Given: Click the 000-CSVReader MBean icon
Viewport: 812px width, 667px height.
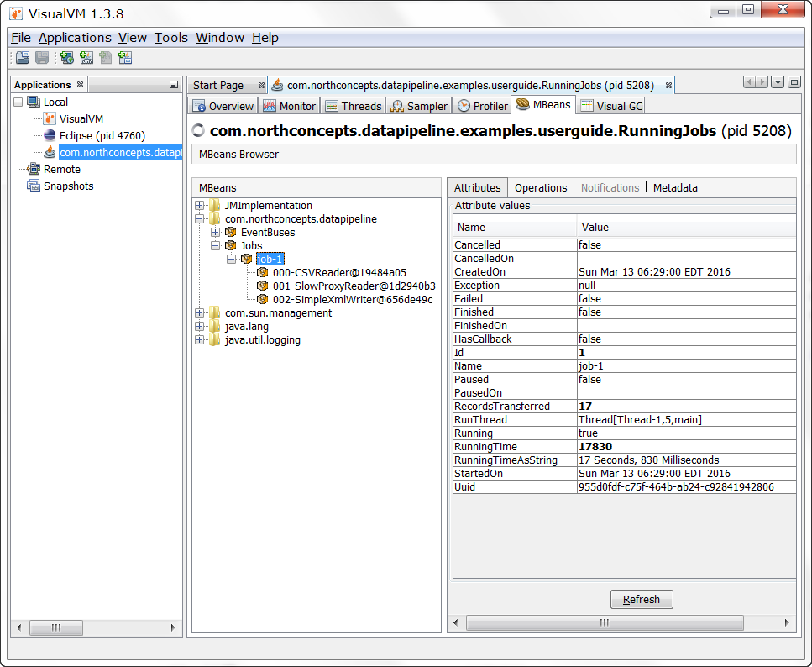Looking at the screenshot, I should click(263, 272).
